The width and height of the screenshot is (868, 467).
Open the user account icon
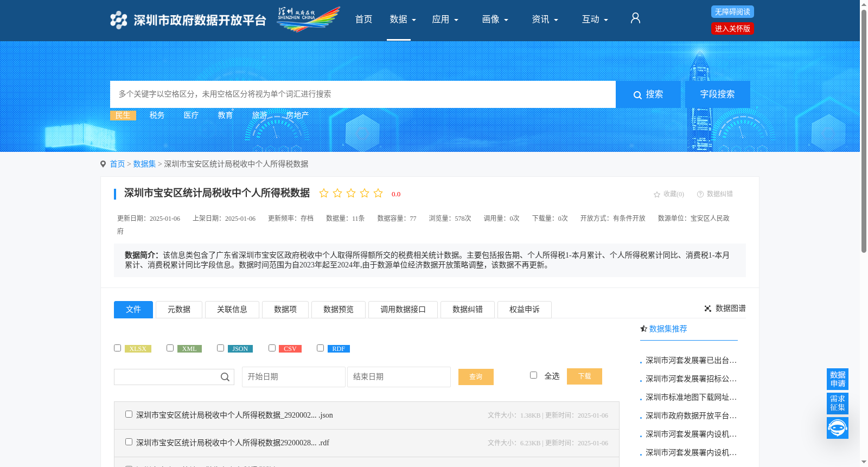(635, 18)
